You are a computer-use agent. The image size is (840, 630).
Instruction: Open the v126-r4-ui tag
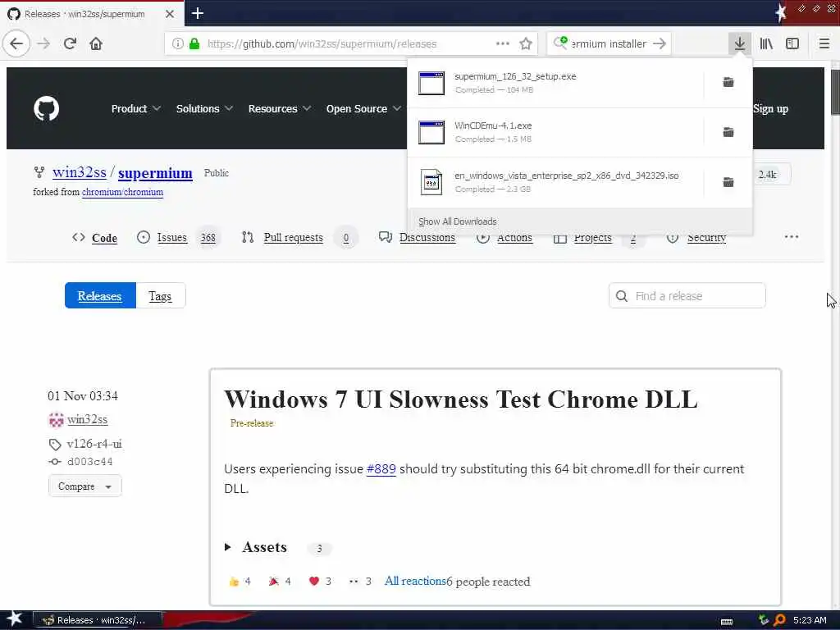point(94,444)
